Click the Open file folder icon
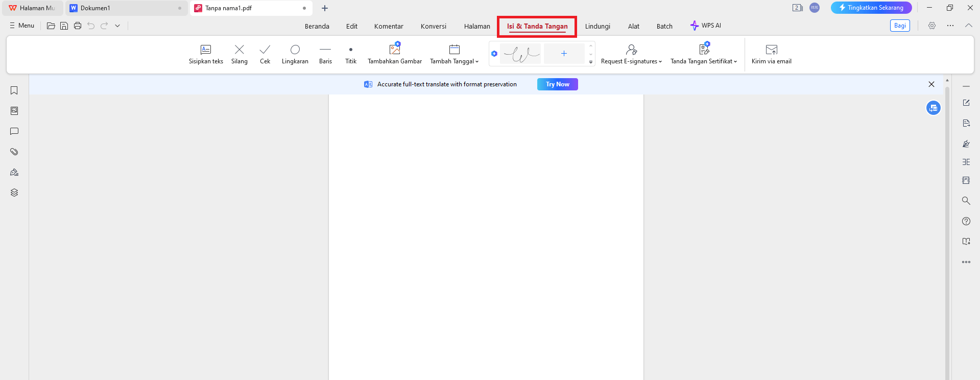980x380 pixels. (51, 26)
